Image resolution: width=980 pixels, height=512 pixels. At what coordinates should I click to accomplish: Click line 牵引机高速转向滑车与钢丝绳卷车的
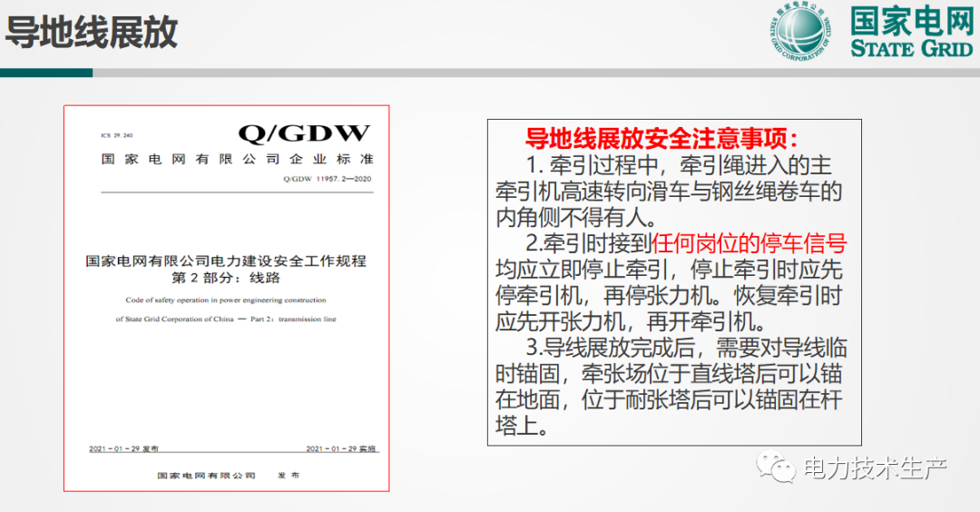pos(669,192)
